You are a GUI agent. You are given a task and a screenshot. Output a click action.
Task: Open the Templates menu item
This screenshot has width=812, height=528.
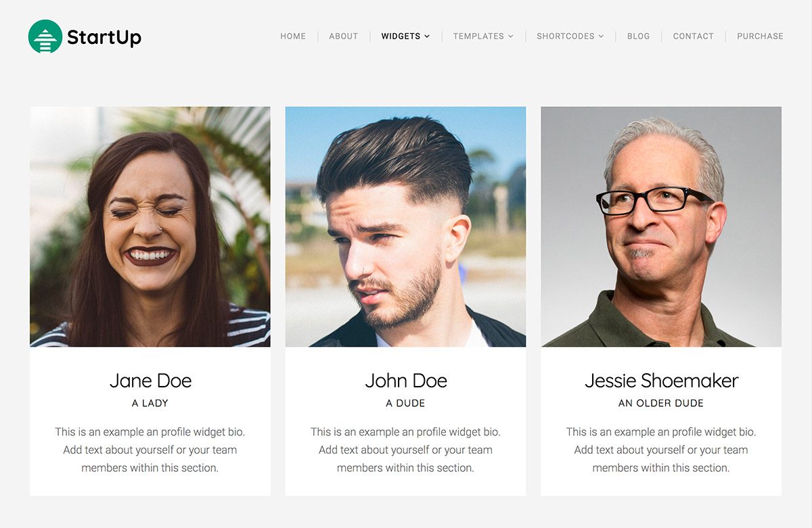[478, 37]
